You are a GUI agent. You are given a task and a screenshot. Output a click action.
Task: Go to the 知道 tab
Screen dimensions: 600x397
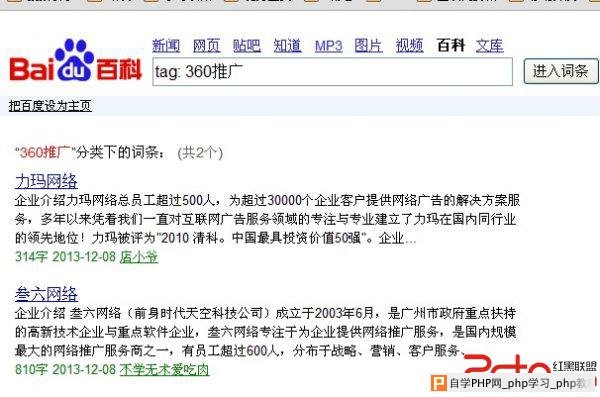pos(288,46)
